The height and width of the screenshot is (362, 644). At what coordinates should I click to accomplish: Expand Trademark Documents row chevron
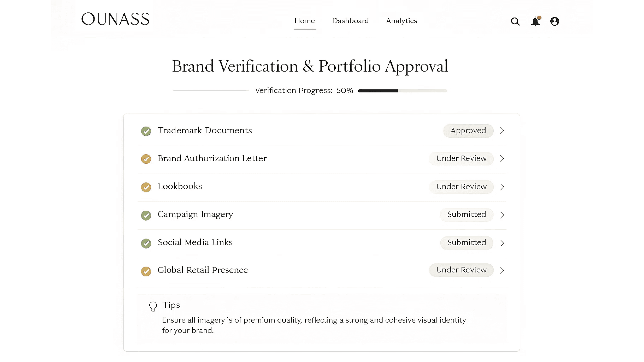[502, 131]
